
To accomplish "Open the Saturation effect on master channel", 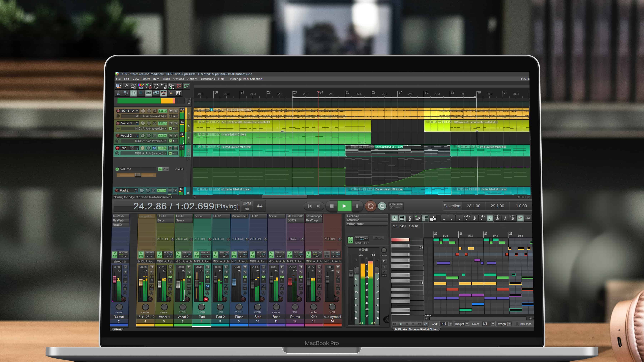I will tap(367, 220).
